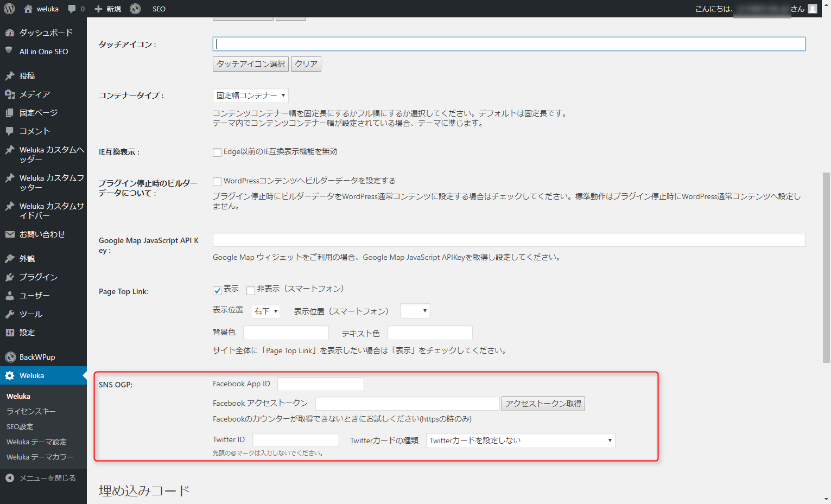The image size is (831, 504).
Task: Open ライセンスキー submenu item
Action: [x=31, y=411]
